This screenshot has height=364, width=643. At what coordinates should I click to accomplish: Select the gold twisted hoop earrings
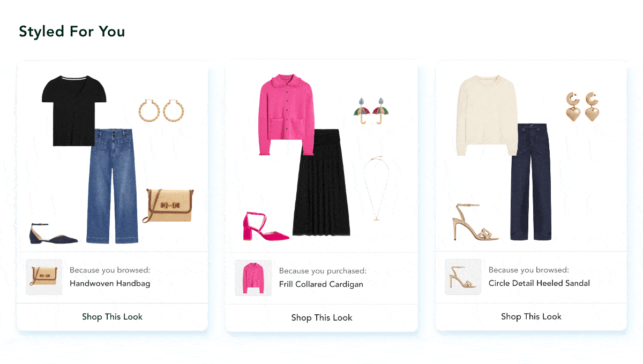[x=161, y=110]
